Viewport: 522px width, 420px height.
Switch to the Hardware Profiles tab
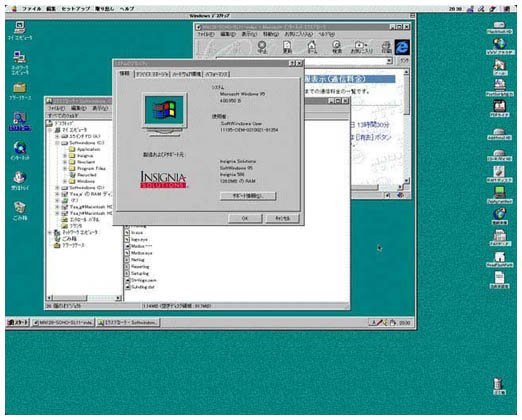pos(186,74)
